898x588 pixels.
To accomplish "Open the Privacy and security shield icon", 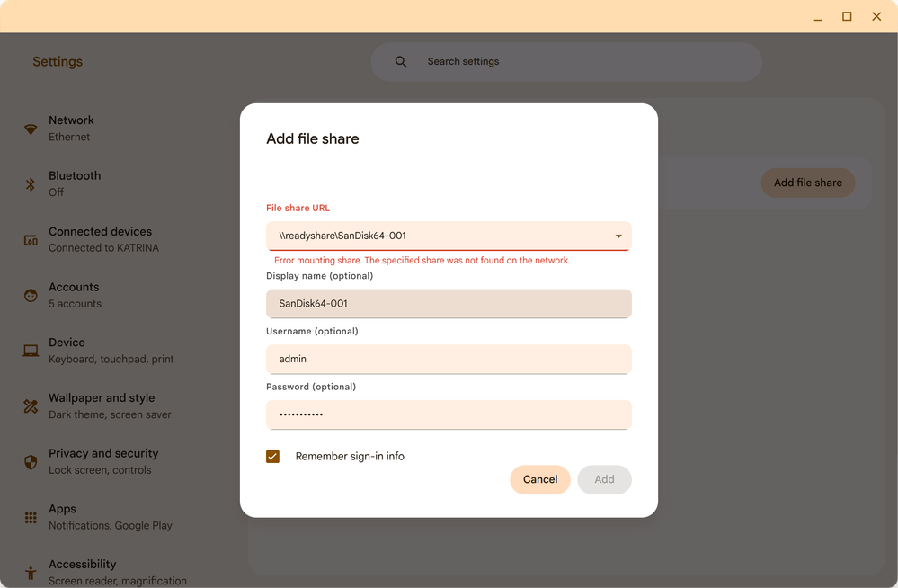I will point(31,462).
